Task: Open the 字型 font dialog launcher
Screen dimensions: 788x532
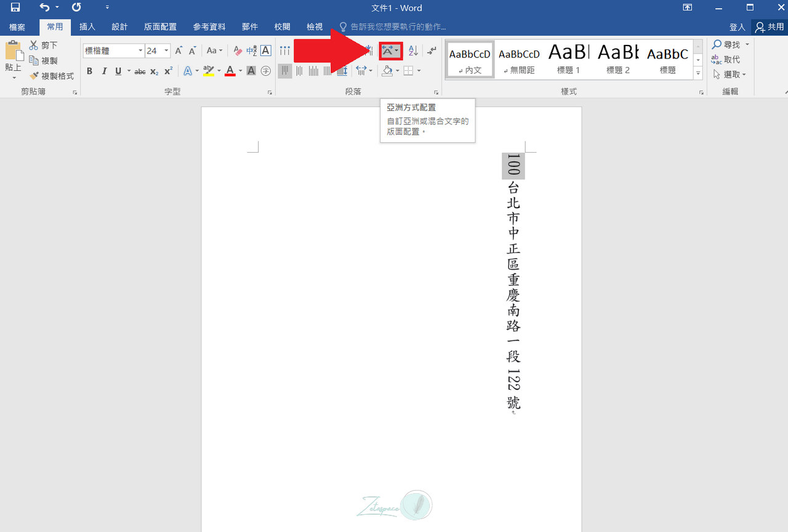Action: (270, 92)
